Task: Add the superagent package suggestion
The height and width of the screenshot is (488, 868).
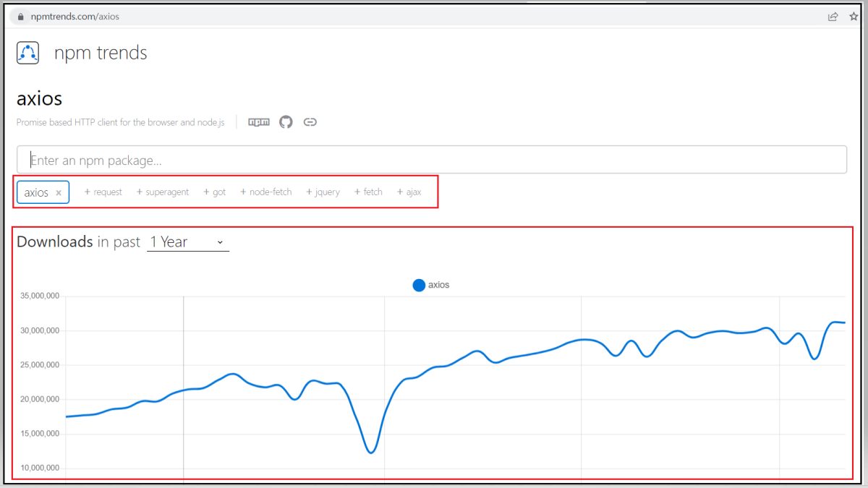Action: click(x=163, y=192)
